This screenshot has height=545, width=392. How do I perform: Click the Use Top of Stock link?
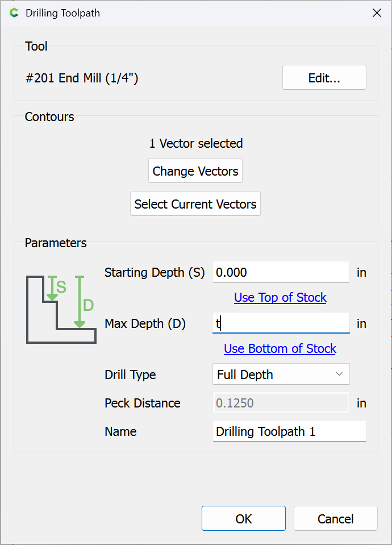click(x=280, y=298)
